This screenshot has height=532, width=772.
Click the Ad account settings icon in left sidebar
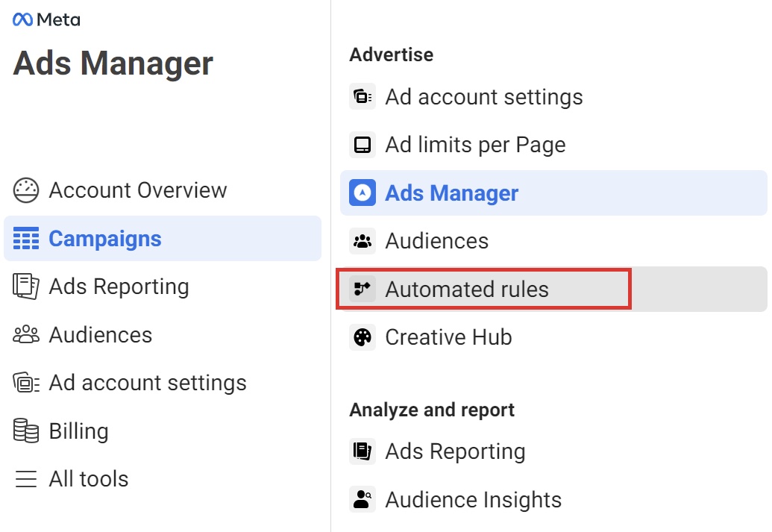25,383
